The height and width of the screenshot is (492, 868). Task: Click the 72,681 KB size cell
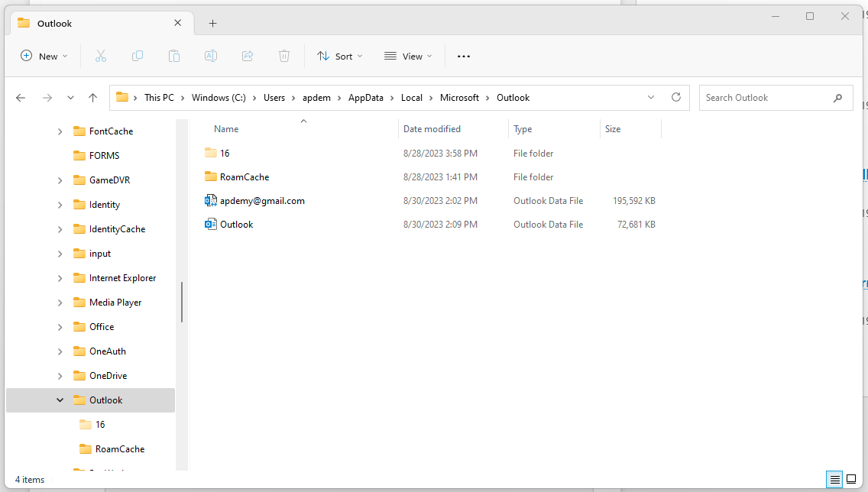coord(636,225)
